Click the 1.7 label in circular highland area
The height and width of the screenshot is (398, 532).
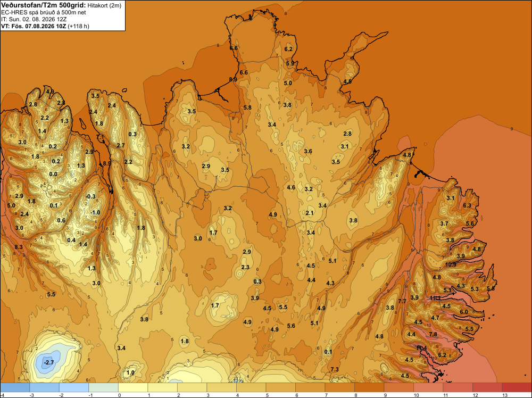(x=215, y=305)
